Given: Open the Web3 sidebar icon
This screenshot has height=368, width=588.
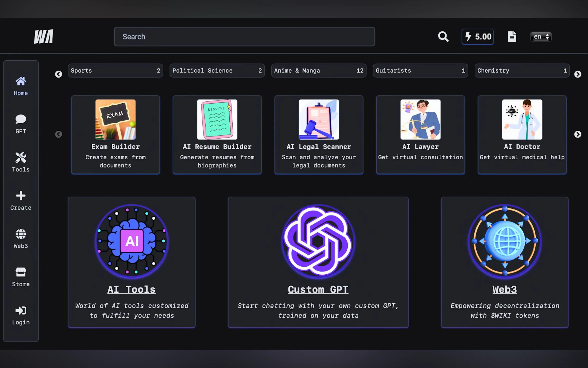Looking at the screenshot, I should [x=20, y=238].
